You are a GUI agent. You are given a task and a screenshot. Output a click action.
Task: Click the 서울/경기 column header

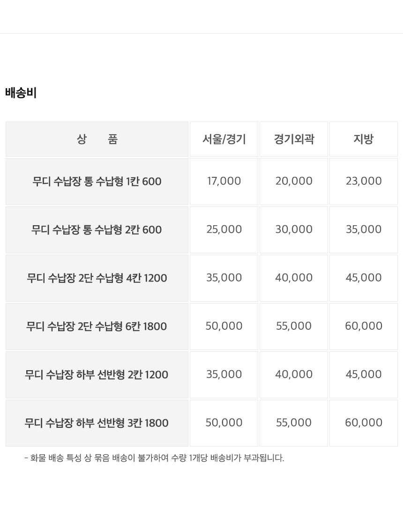[224, 139]
